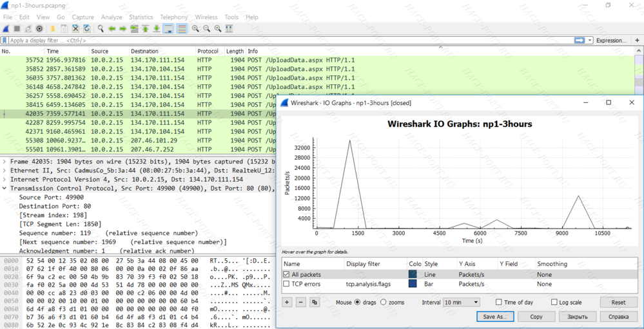
Task: Click the Copy button in IO Graphs
Action: coord(536,317)
